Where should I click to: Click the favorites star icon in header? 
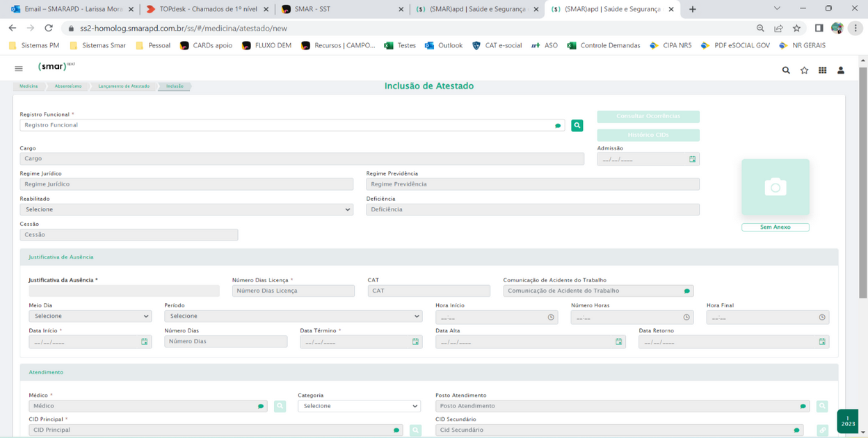[804, 70]
